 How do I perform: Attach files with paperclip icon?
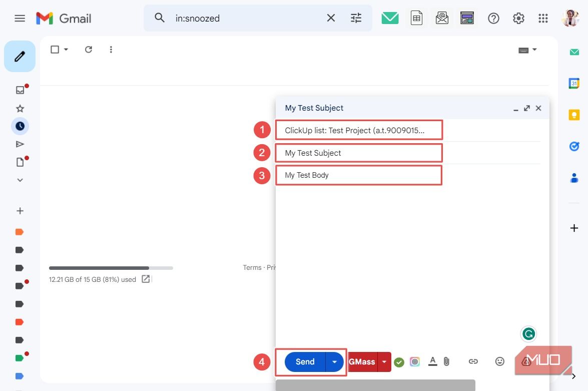pyautogui.click(x=446, y=361)
